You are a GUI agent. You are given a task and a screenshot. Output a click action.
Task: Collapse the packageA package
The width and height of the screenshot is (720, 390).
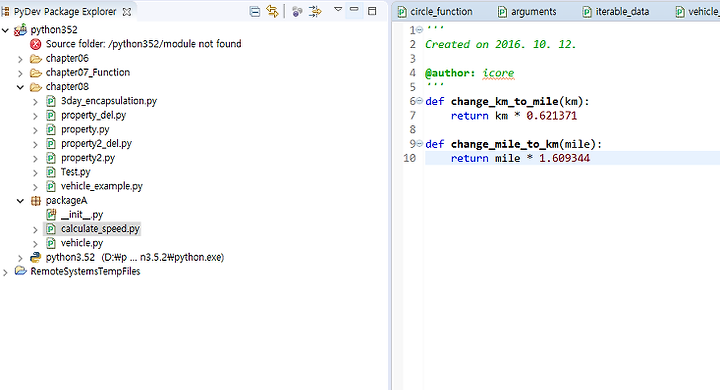pos(20,201)
